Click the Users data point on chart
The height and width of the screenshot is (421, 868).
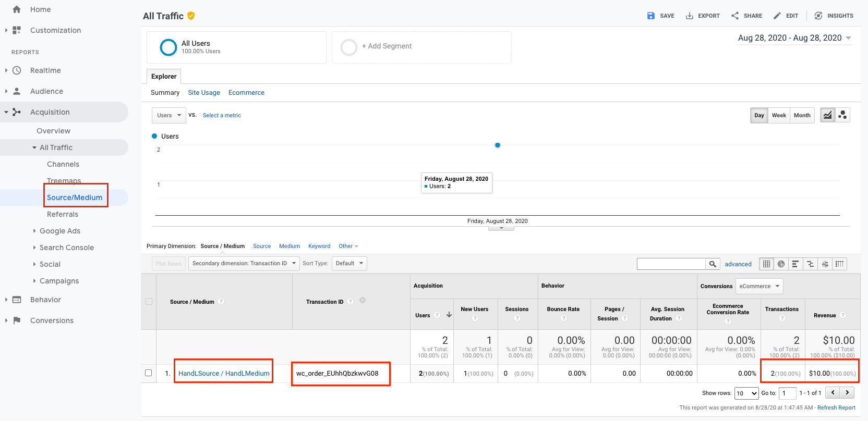498,145
